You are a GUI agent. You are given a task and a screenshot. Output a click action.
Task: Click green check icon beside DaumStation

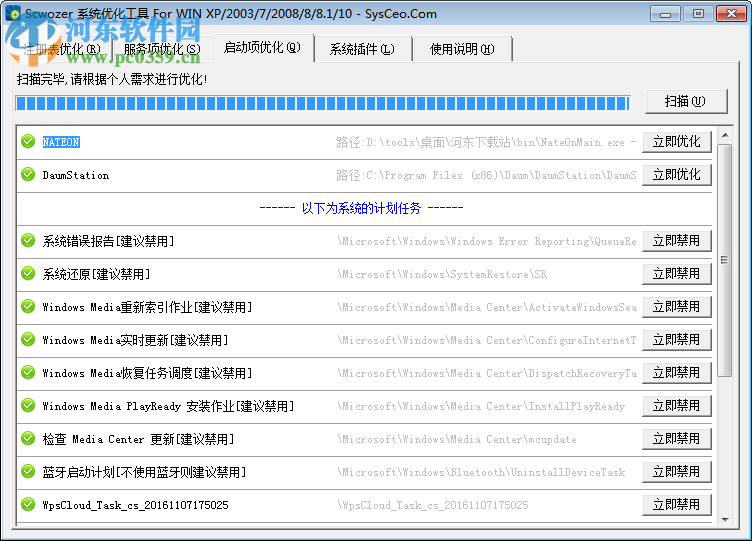click(x=28, y=175)
